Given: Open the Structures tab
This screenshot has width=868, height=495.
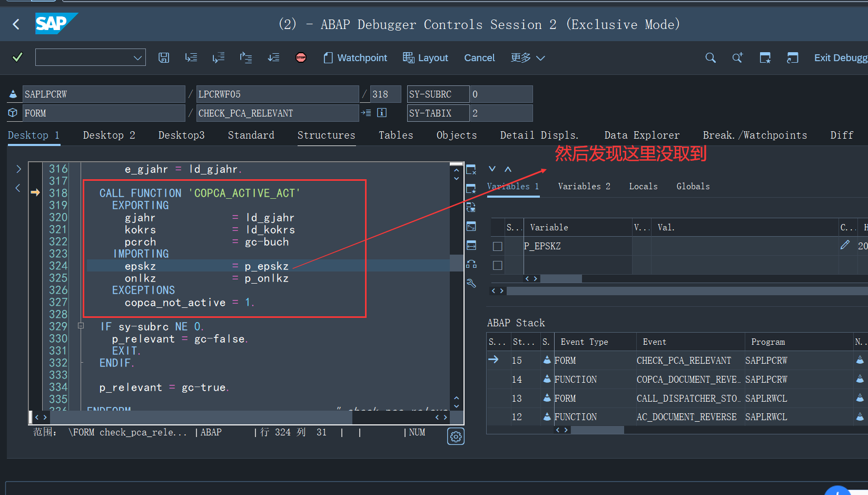Looking at the screenshot, I should point(326,135).
